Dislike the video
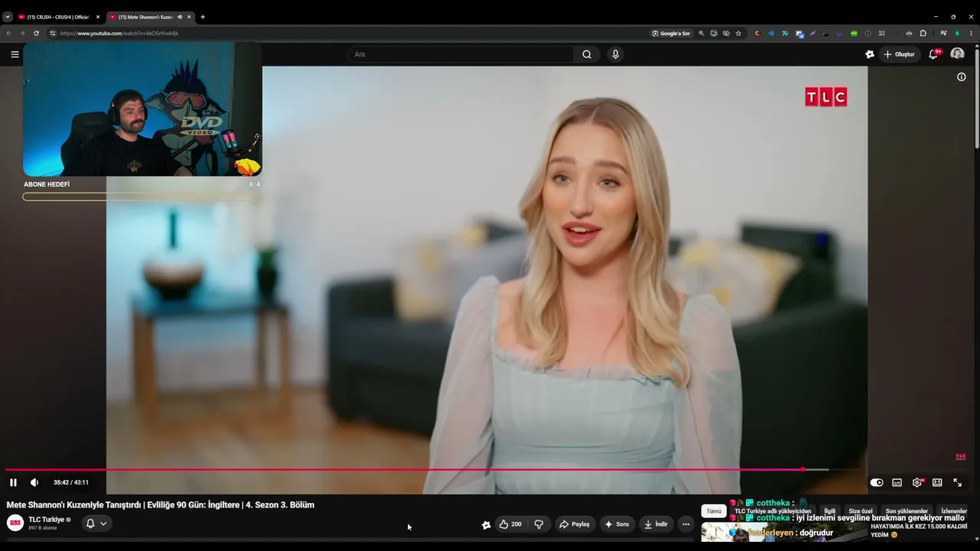This screenshot has width=980, height=551. (539, 524)
